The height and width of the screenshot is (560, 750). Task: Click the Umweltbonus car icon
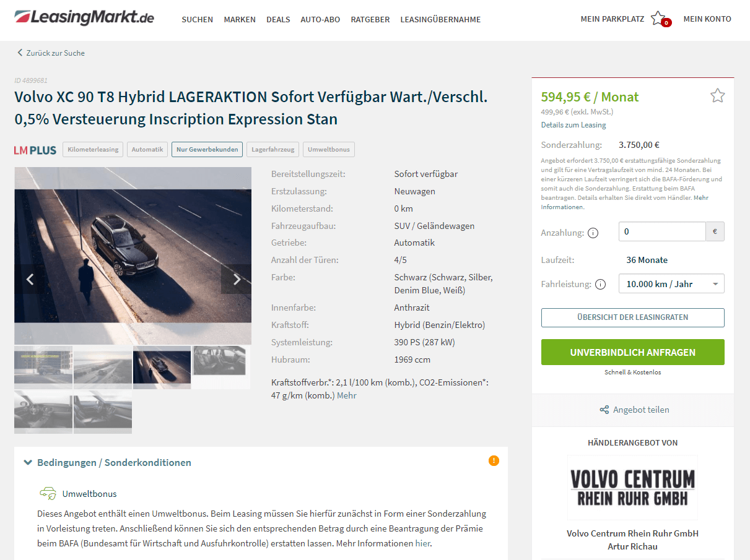(x=48, y=493)
